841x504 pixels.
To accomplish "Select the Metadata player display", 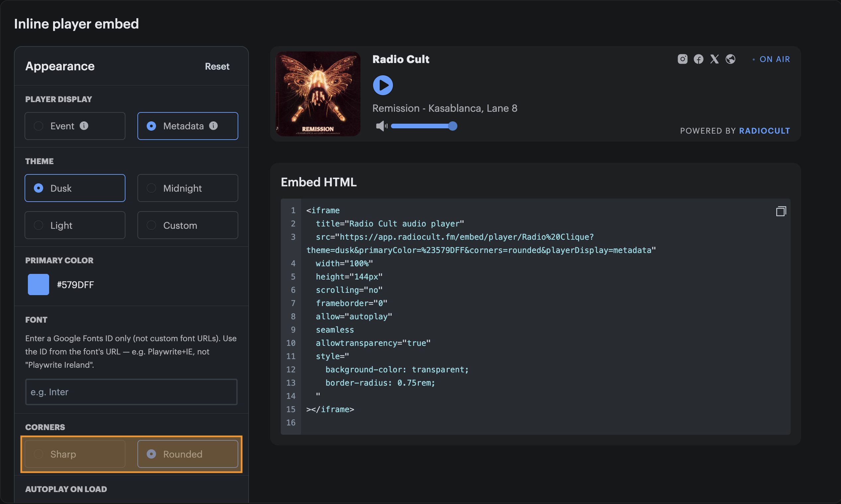I will [188, 126].
